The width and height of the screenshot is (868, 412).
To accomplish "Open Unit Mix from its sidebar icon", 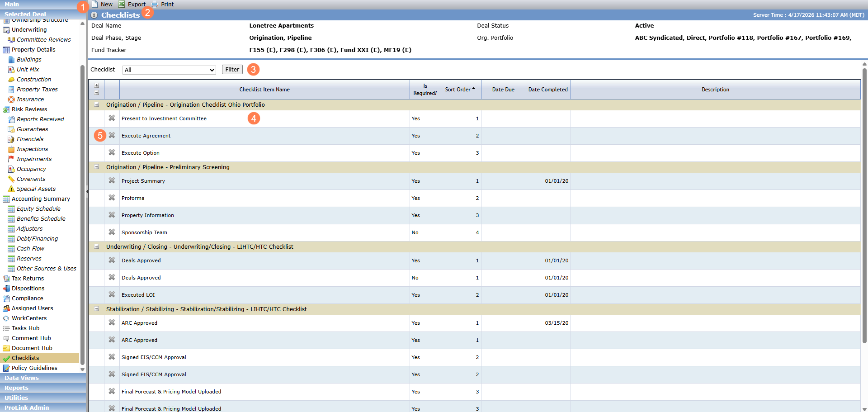I will [x=11, y=70].
